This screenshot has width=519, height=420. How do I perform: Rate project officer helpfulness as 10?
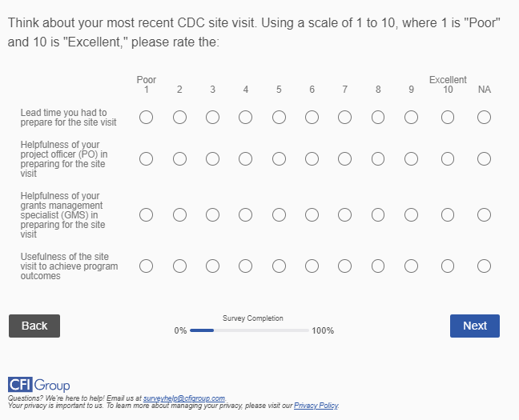(x=448, y=159)
